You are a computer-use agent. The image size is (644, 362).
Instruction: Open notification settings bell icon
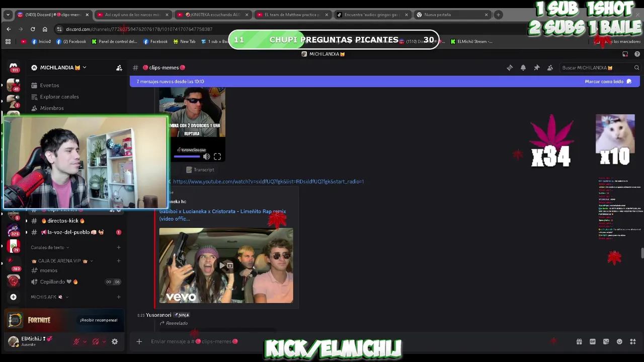point(523,68)
